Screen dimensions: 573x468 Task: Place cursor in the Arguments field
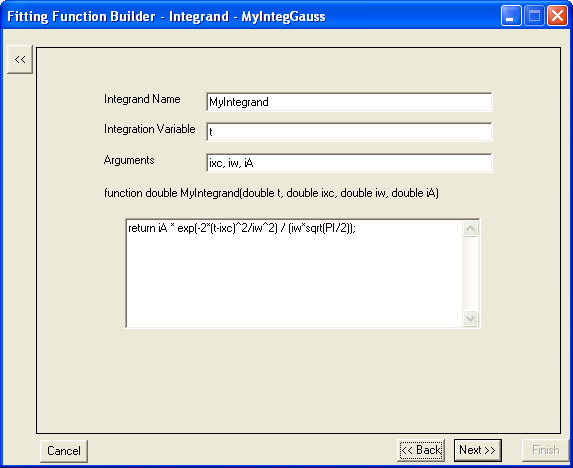[349, 163]
